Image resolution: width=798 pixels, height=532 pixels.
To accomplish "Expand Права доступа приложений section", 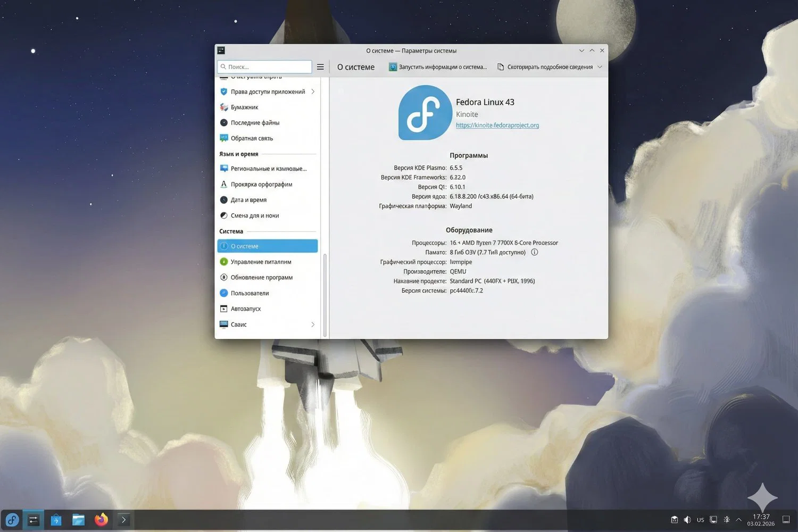I will pos(313,92).
